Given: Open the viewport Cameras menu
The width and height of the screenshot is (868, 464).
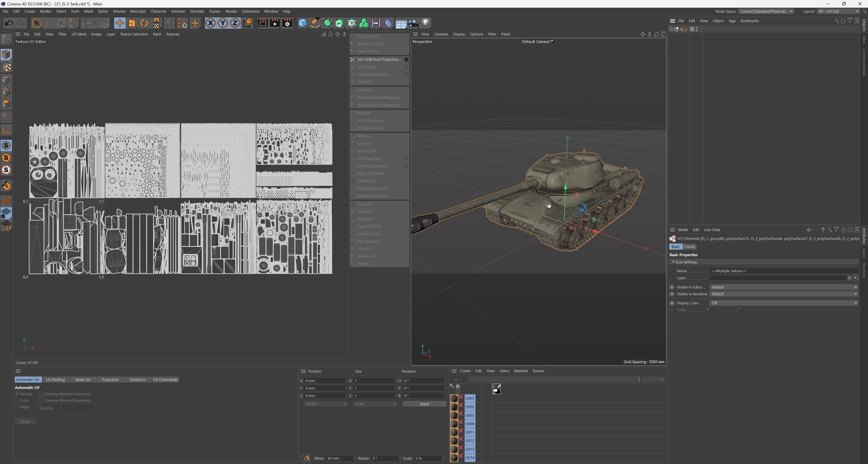Looking at the screenshot, I should [x=441, y=34].
